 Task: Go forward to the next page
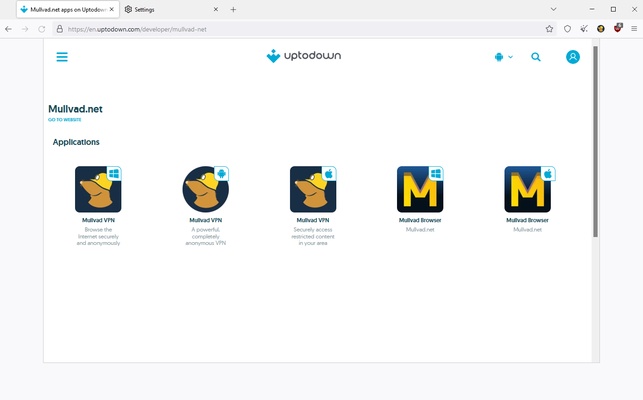point(25,29)
